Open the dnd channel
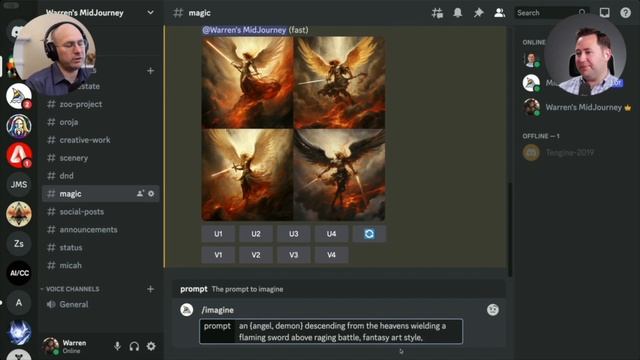Image resolution: width=640 pixels, height=360 pixels. coord(100,176)
